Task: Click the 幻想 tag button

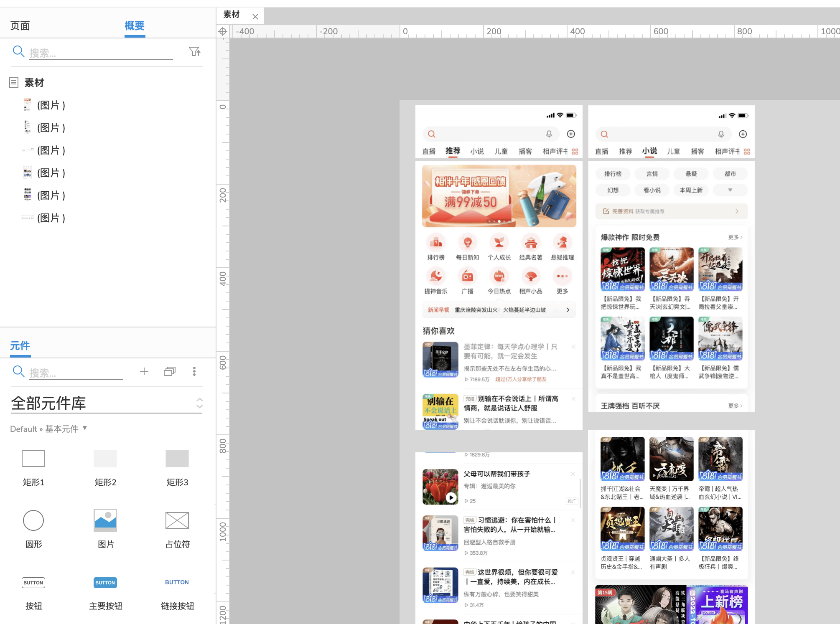Action: coord(613,190)
